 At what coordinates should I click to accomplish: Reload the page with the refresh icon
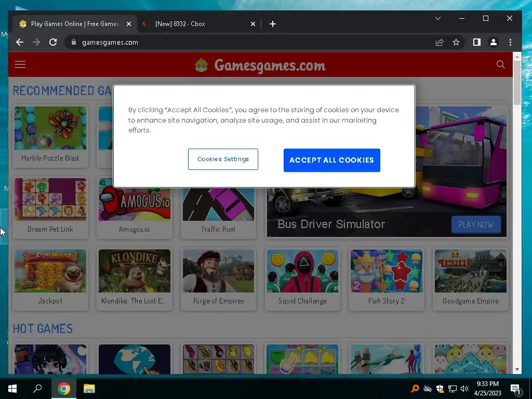(53, 42)
